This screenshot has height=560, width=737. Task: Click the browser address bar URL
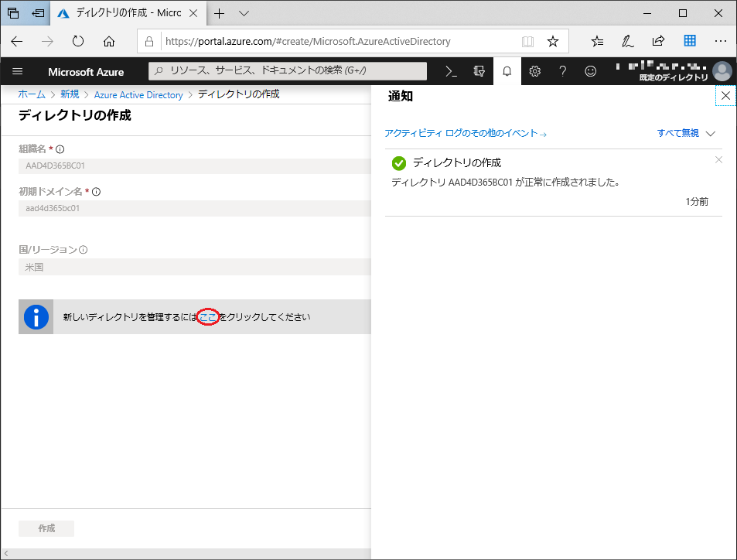coord(308,41)
